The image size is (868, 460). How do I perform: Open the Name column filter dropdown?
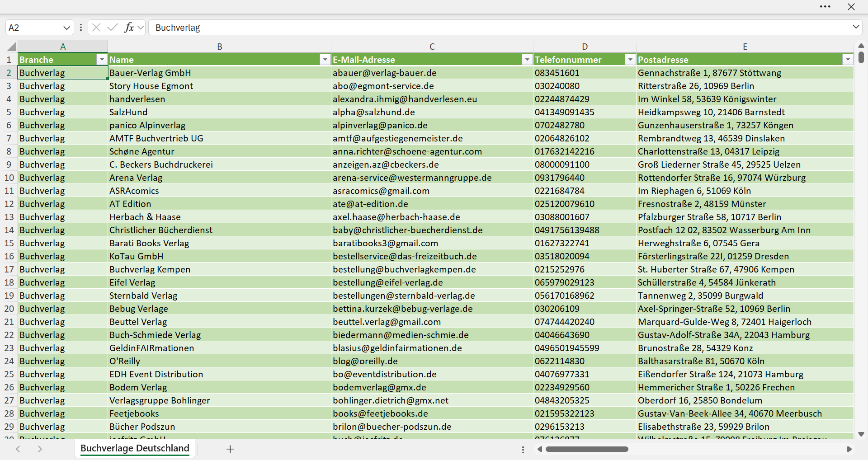[x=325, y=60]
